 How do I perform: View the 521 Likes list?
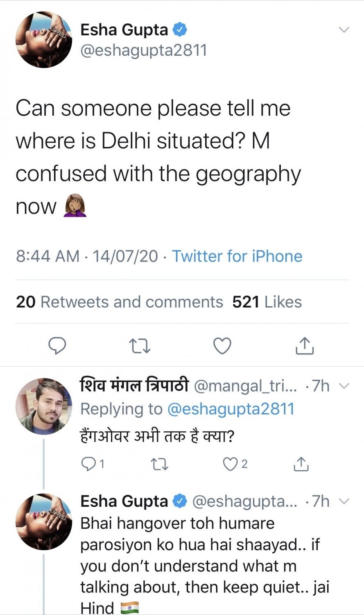pos(267,301)
